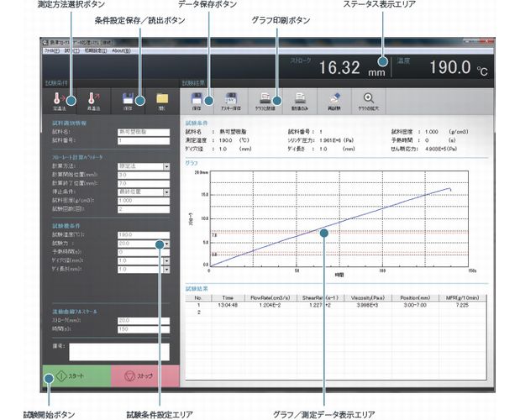Expand the 停止条件 dropdown
The width and height of the screenshot is (520, 420).
click(166, 192)
